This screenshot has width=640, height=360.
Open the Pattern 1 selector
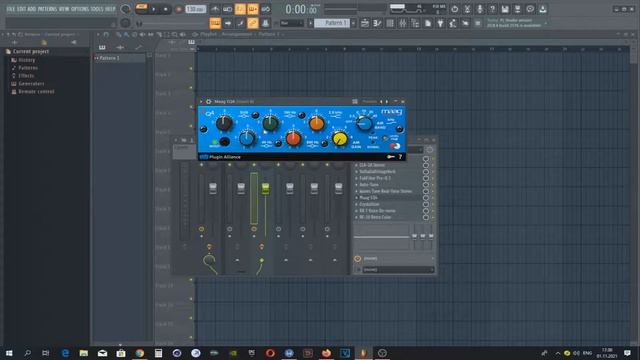coord(332,23)
